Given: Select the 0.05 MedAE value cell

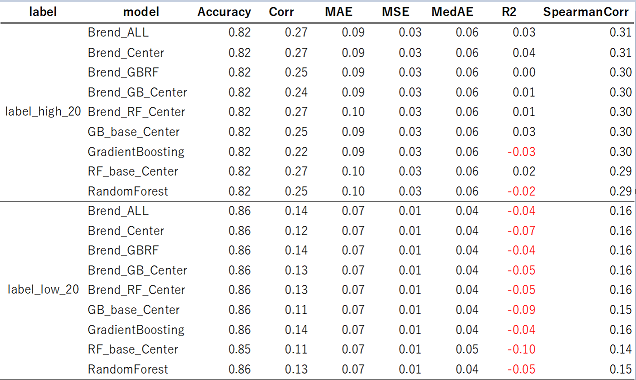Looking at the screenshot, I should coord(467,349).
